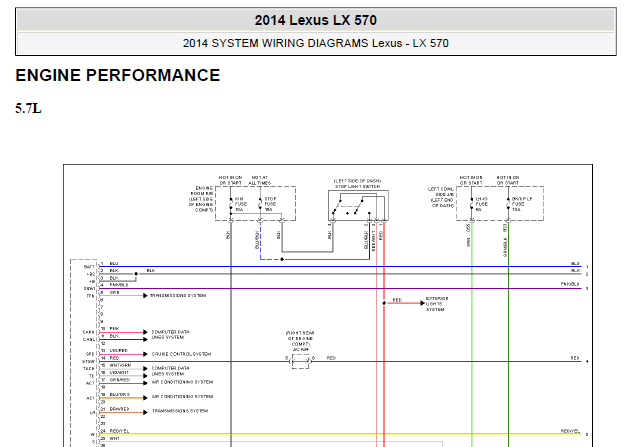Click the 'CRUISE CONTROL SYSTEM' reference
Image resolution: width=627 pixels, height=447 pixels.
pyautogui.click(x=181, y=354)
